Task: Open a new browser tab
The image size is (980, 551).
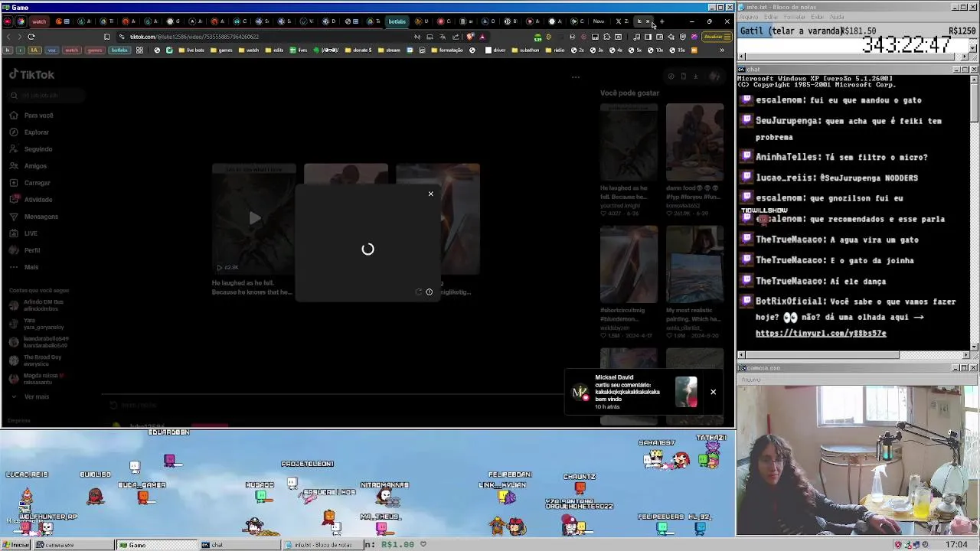Action: point(662,21)
